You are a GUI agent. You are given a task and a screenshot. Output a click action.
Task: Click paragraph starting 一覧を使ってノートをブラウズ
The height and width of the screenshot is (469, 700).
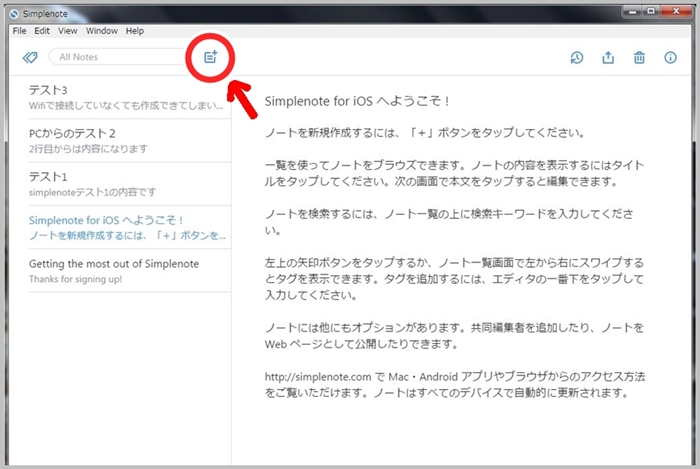pos(454,173)
